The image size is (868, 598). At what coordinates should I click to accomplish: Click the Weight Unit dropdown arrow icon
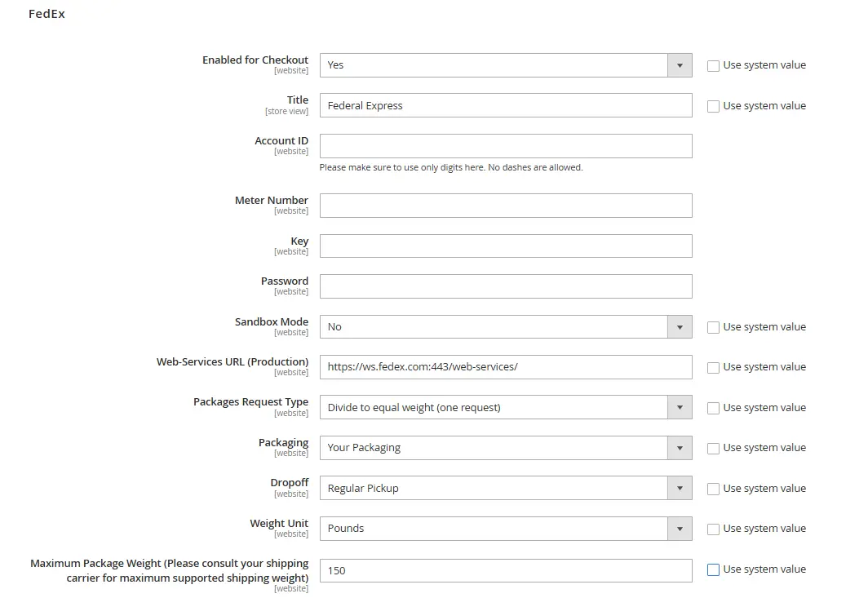pyautogui.click(x=680, y=528)
